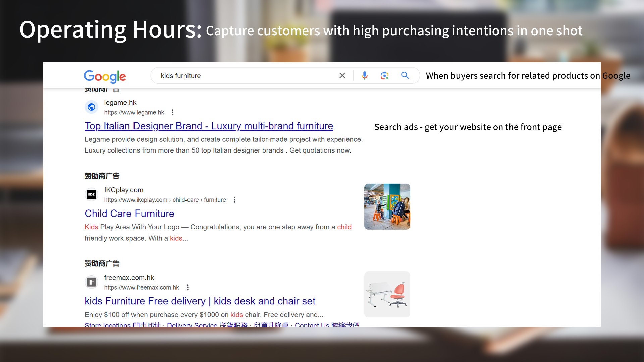This screenshot has height=362, width=644.
Task: Clear the search query with the X
Action: [342, 75]
